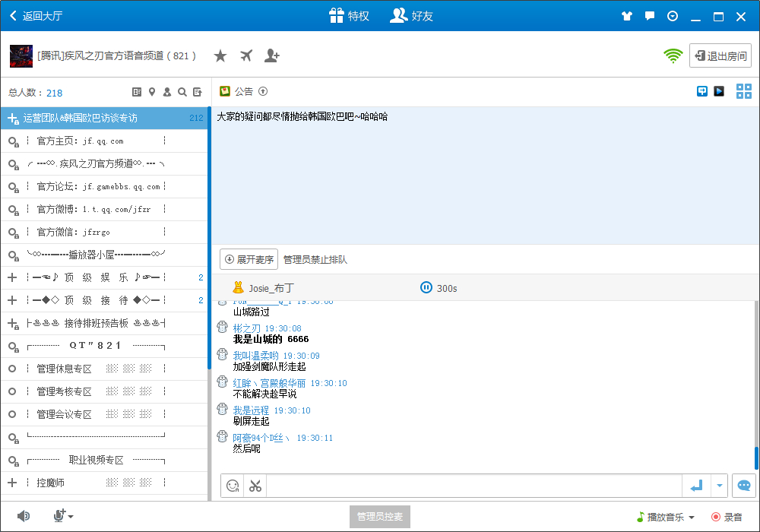Click the blue pause timer icon at 300s

click(x=426, y=288)
